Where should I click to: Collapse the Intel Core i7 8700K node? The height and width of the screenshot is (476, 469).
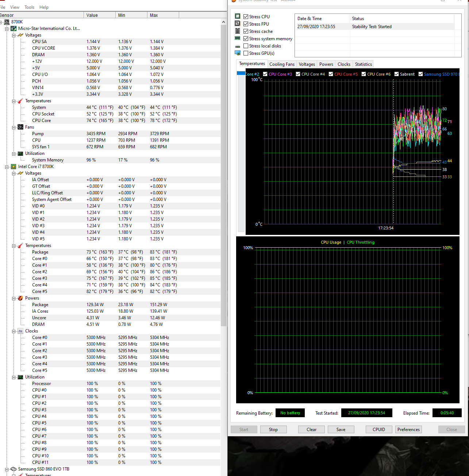tap(7, 167)
